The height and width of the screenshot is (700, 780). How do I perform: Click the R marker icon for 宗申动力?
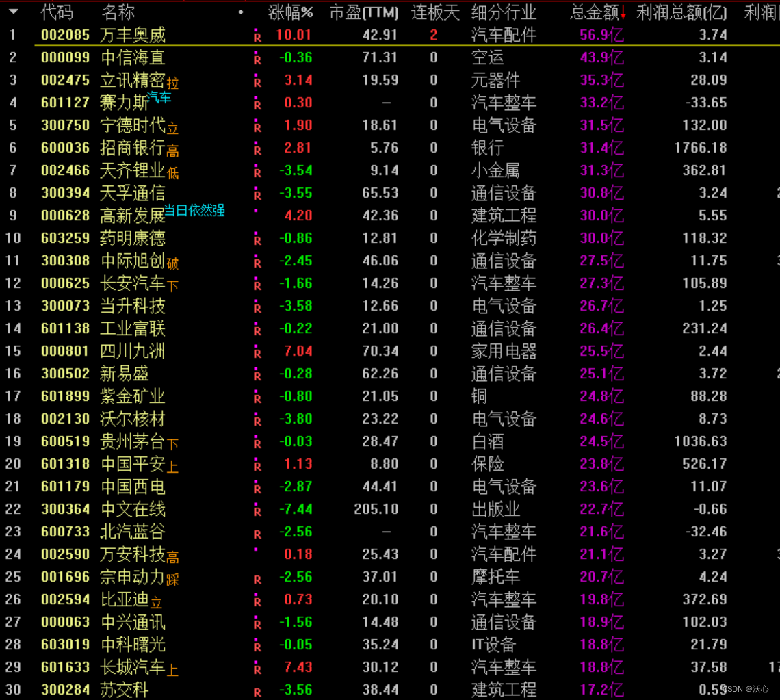[x=257, y=579]
